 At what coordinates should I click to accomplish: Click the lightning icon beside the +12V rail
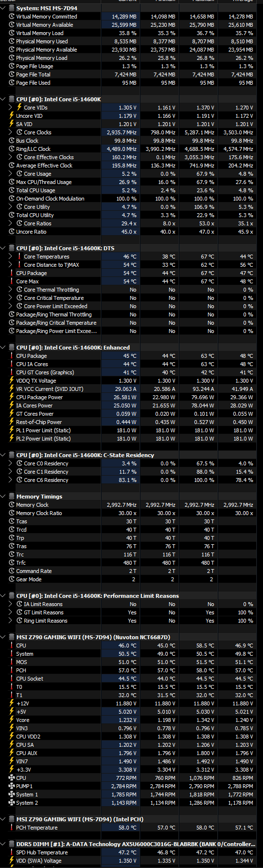[12, 703]
